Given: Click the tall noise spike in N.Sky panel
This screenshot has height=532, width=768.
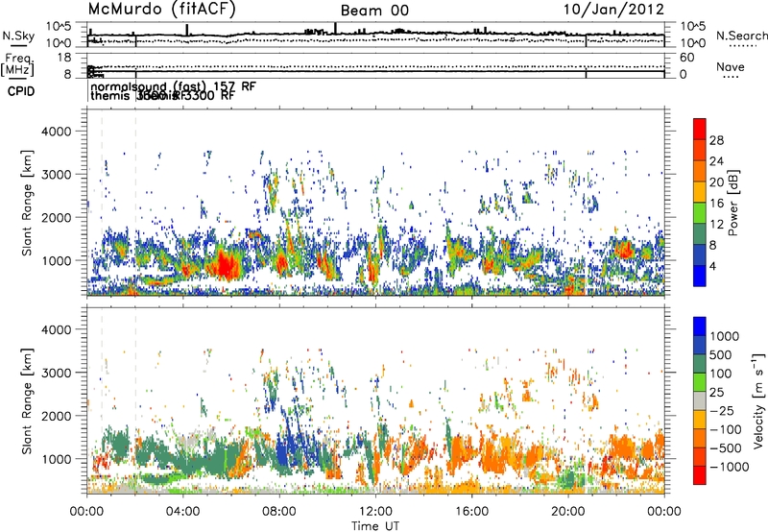Looking at the screenshot, I should [335, 29].
